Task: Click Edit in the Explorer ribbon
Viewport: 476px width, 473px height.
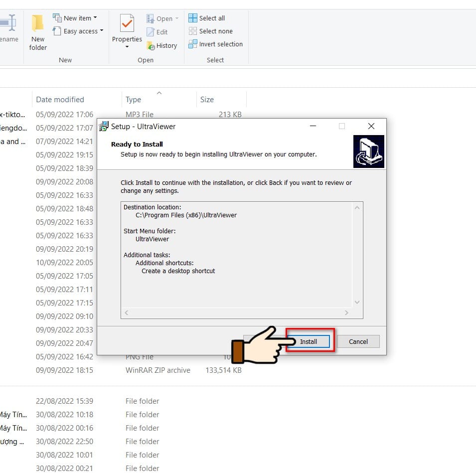Action: point(157,32)
